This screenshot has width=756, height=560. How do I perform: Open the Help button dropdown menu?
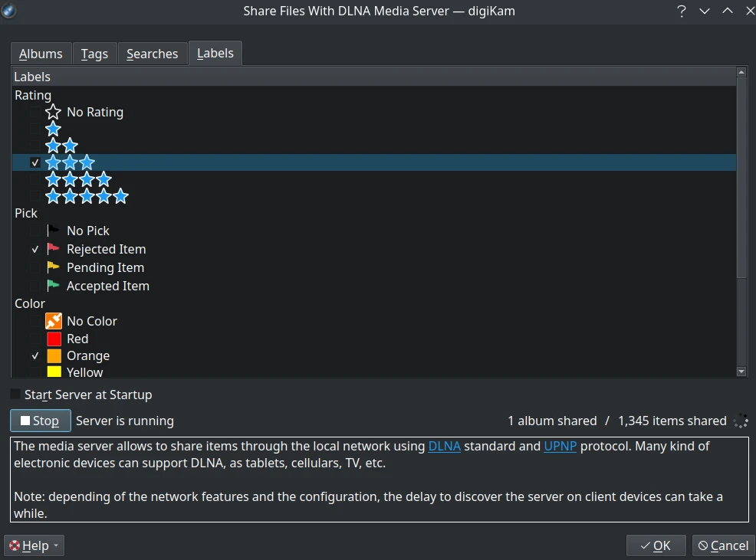click(x=35, y=545)
